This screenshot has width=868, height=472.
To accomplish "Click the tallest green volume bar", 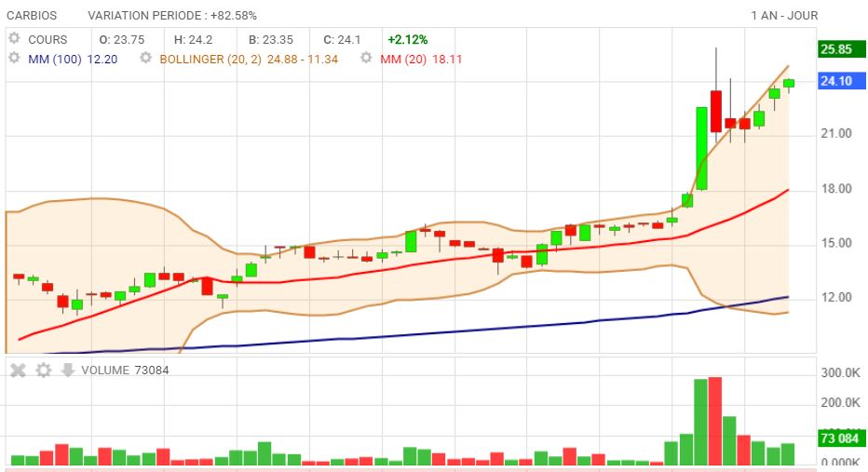I will (700, 423).
